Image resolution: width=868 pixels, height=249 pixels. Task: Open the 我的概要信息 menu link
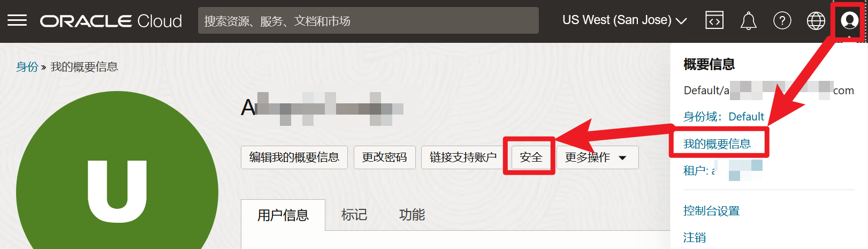click(717, 144)
